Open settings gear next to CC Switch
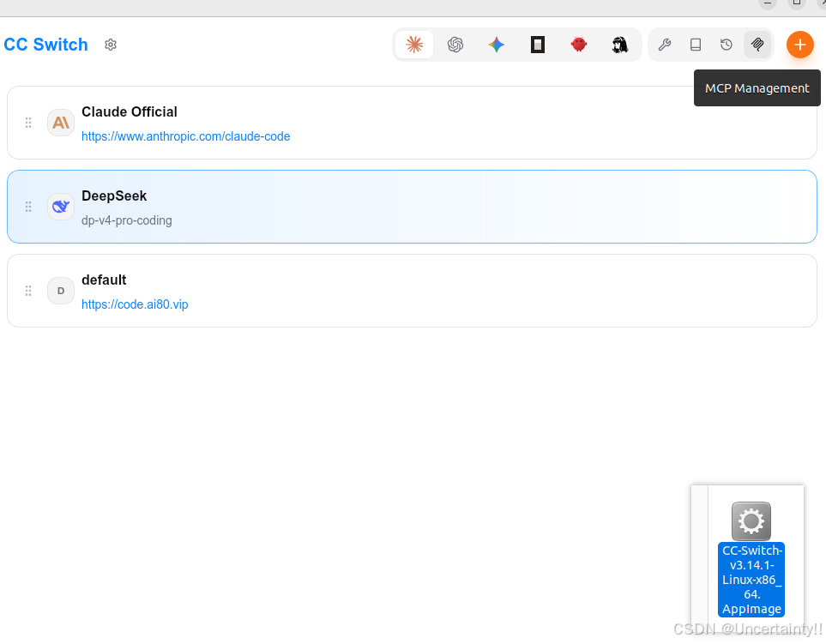826x644 pixels. tap(110, 45)
